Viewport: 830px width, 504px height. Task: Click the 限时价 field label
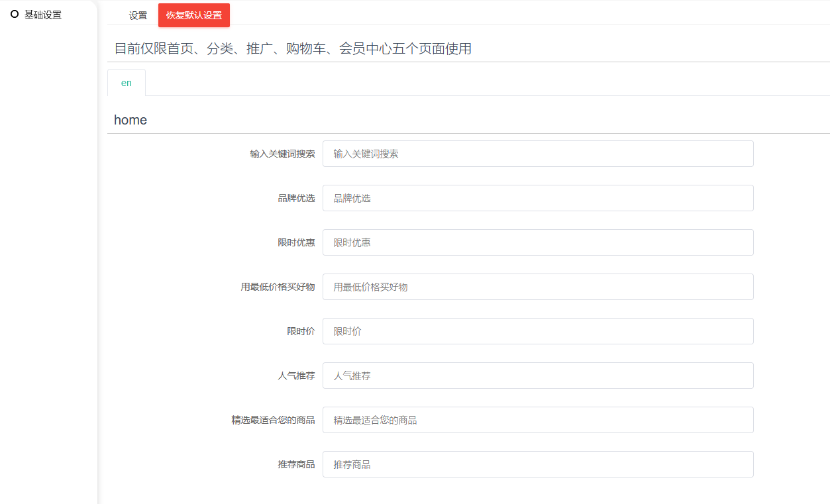coord(301,331)
